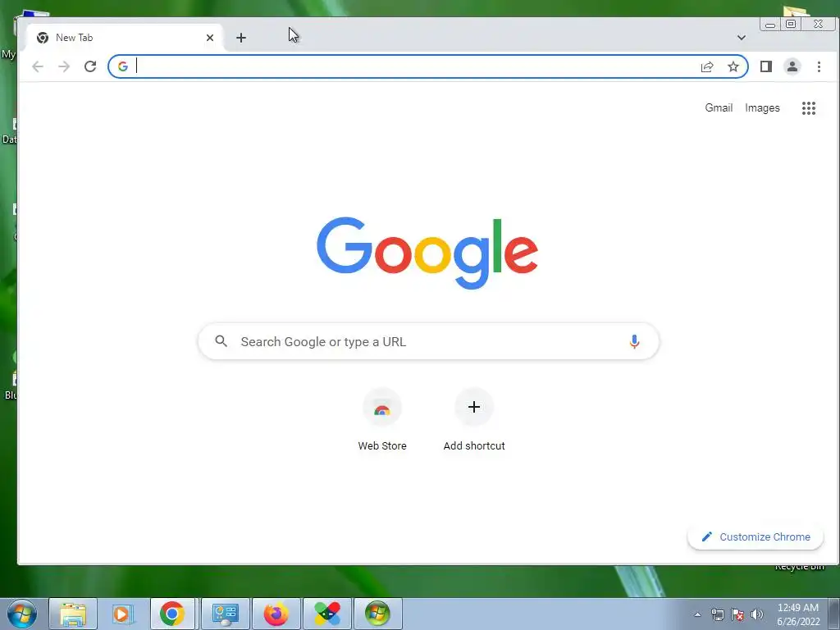Add shortcut plus tile

click(x=474, y=407)
